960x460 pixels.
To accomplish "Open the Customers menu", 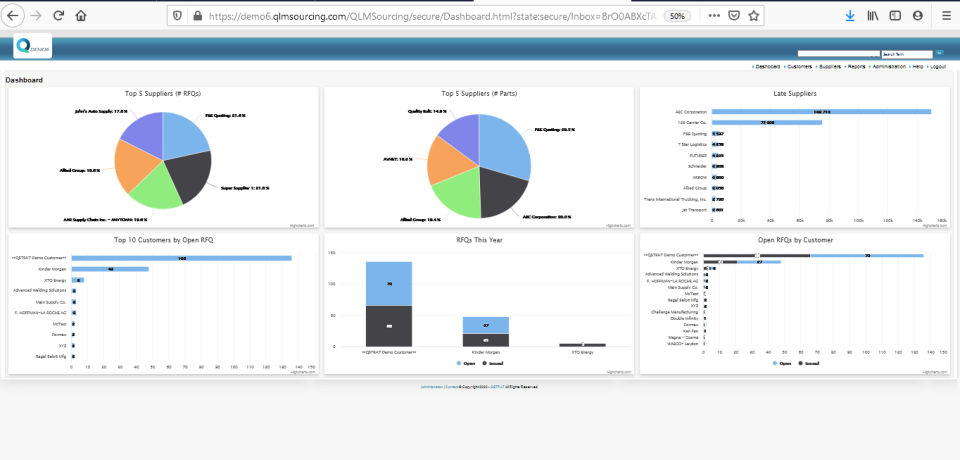I will tap(800, 66).
